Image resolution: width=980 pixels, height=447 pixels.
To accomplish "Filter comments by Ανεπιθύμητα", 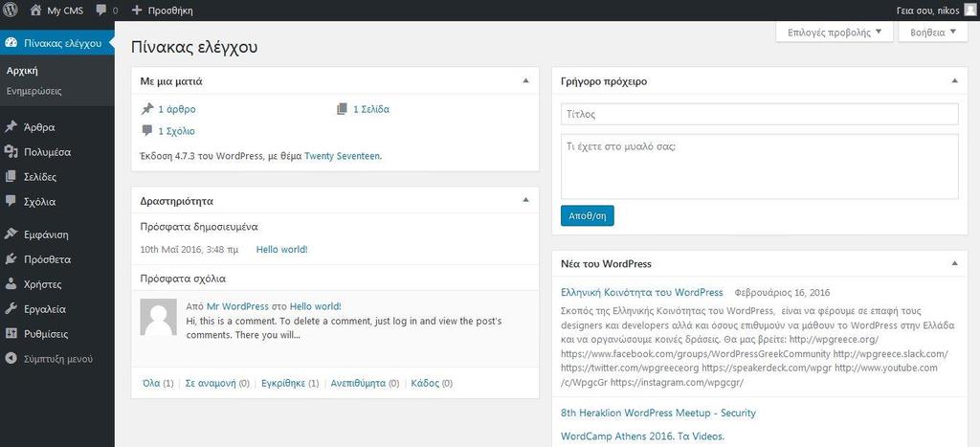I will 358,383.
